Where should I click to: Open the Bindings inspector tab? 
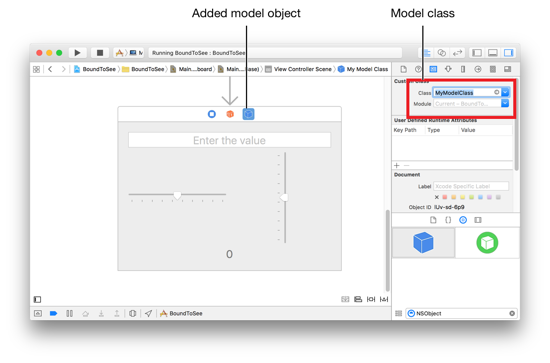point(493,69)
